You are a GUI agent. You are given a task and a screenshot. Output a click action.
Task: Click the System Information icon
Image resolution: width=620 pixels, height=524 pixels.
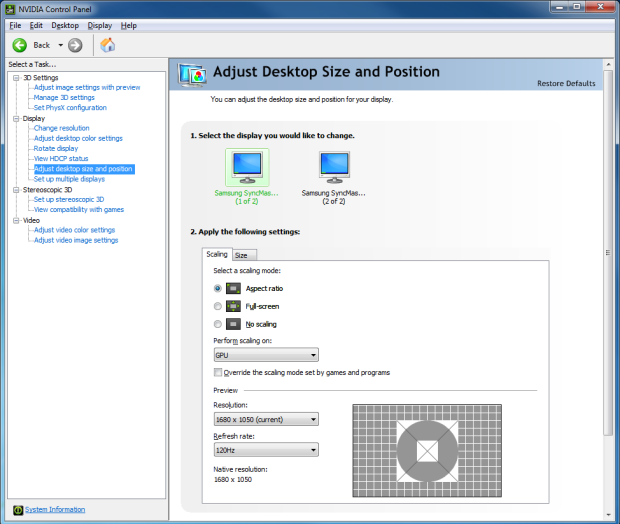(18, 510)
